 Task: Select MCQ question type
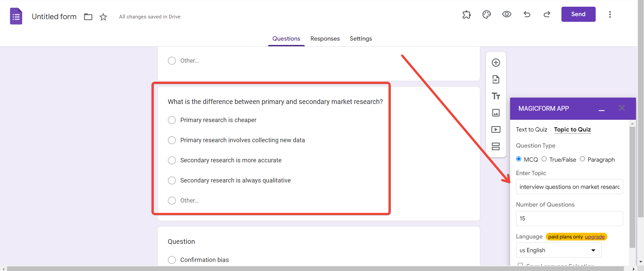[x=519, y=159]
